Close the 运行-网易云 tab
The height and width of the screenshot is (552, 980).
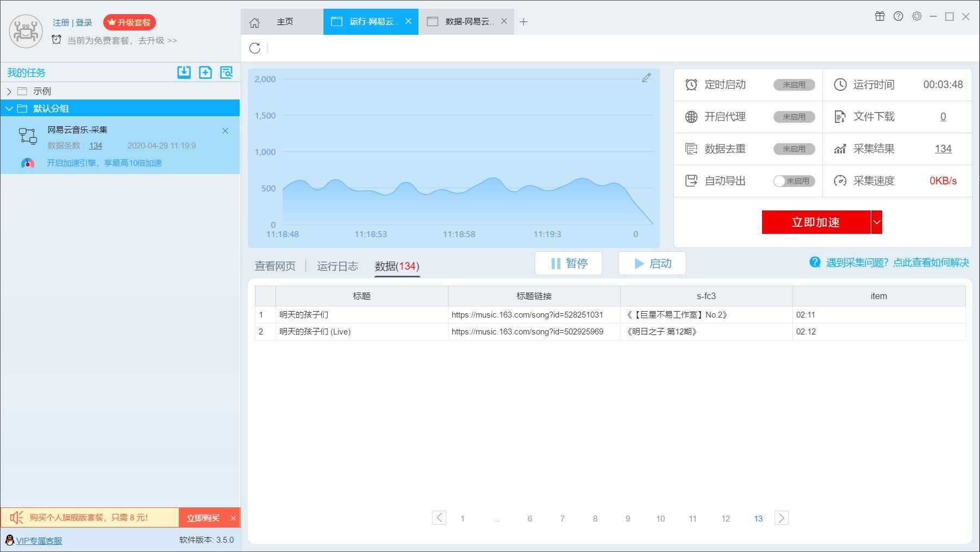click(x=408, y=21)
